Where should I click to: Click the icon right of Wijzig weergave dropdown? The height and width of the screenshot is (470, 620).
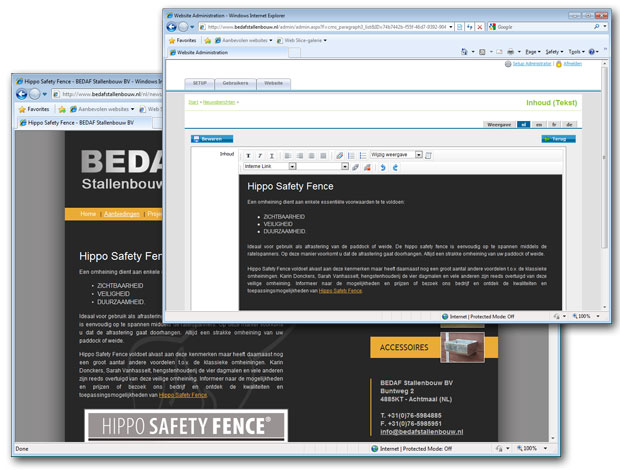(428, 155)
